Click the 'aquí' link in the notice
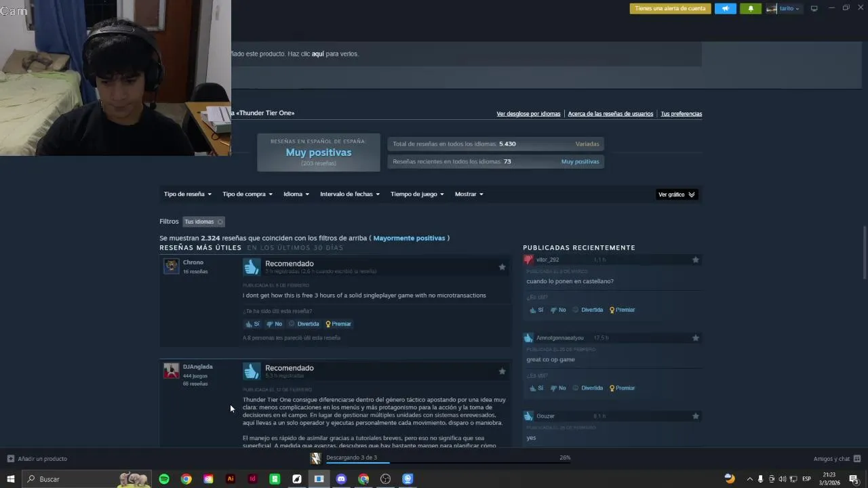Image resolution: width=868 pixels, height=488 pixels. 317,54
